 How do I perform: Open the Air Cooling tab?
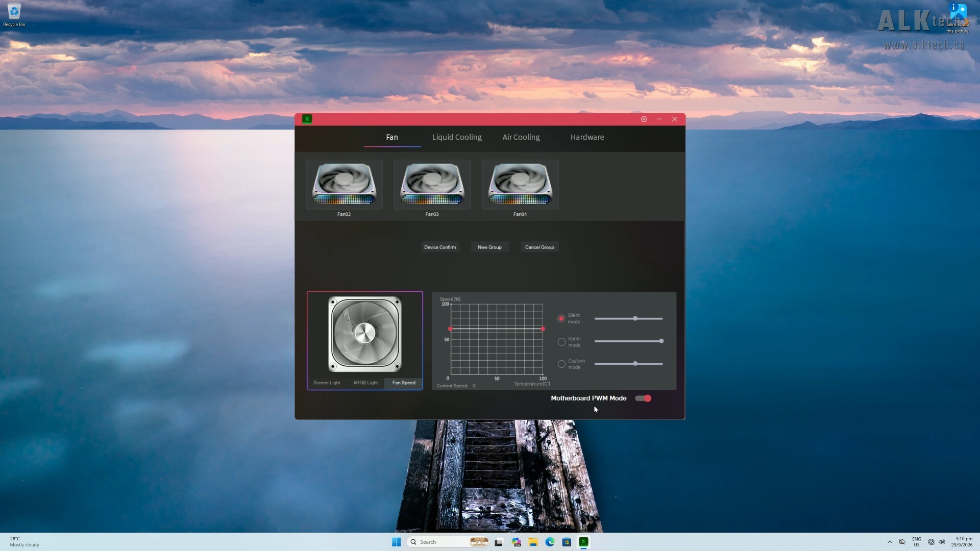tap(521, 137)
